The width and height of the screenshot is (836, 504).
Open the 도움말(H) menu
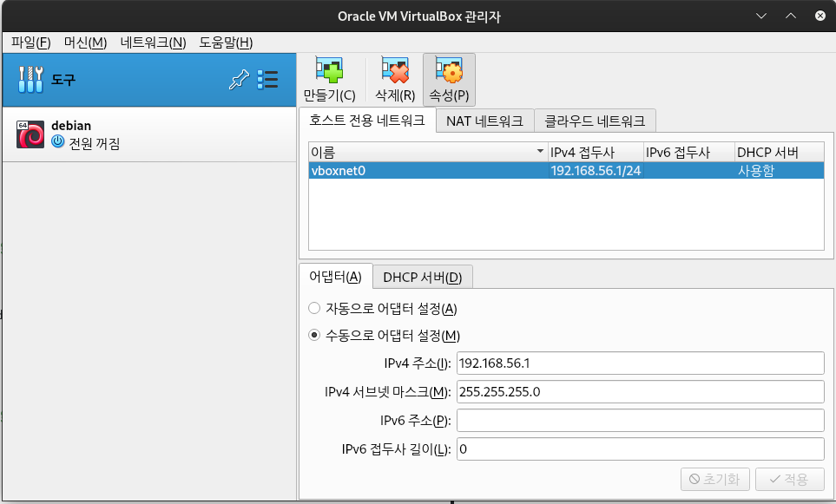point(226,43)
